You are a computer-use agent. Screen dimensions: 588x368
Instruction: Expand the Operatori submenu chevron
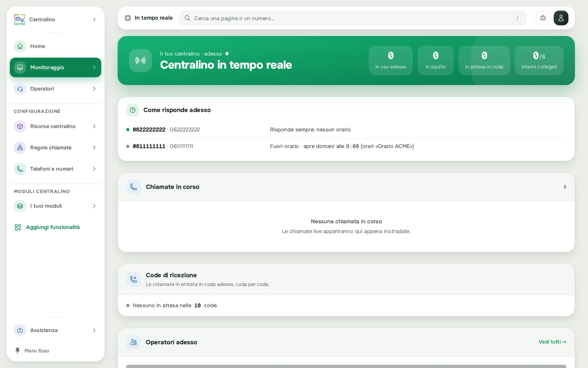(x=94, y=89)
